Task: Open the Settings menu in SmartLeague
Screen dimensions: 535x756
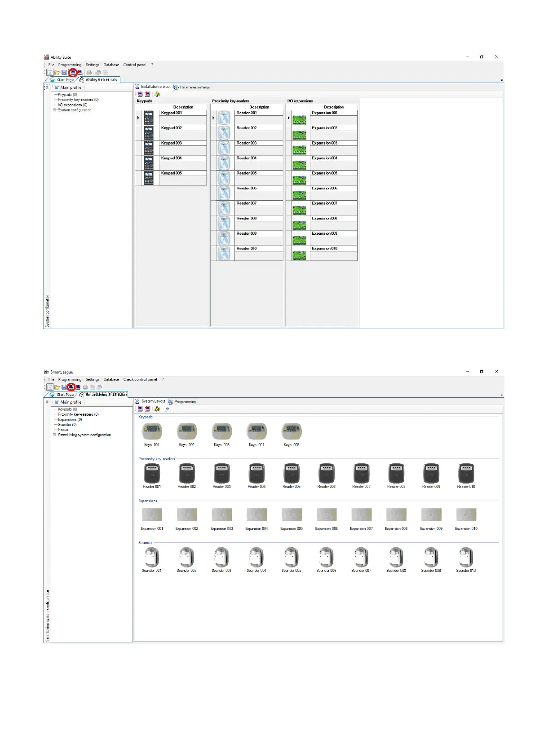Action: (93, 379)
